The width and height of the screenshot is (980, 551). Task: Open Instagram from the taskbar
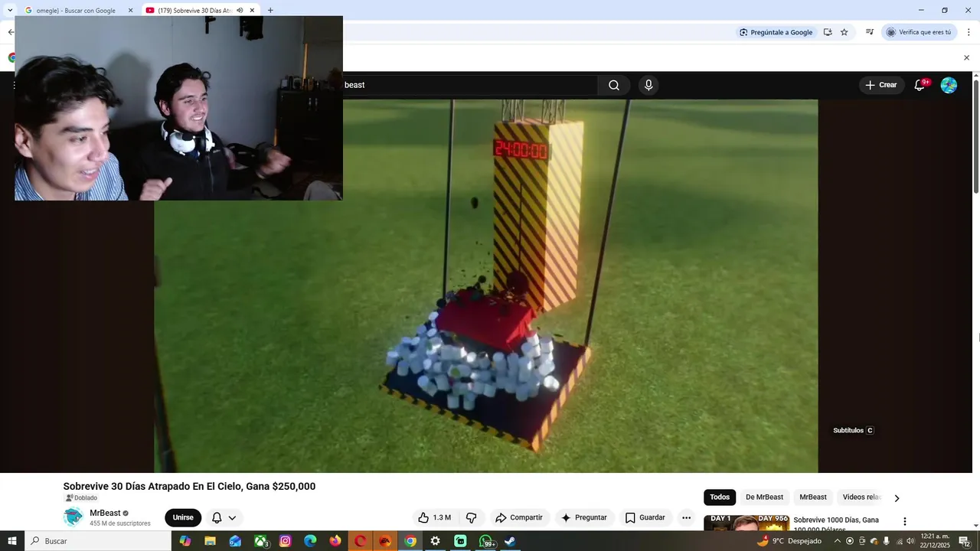(x=285, y=541)
